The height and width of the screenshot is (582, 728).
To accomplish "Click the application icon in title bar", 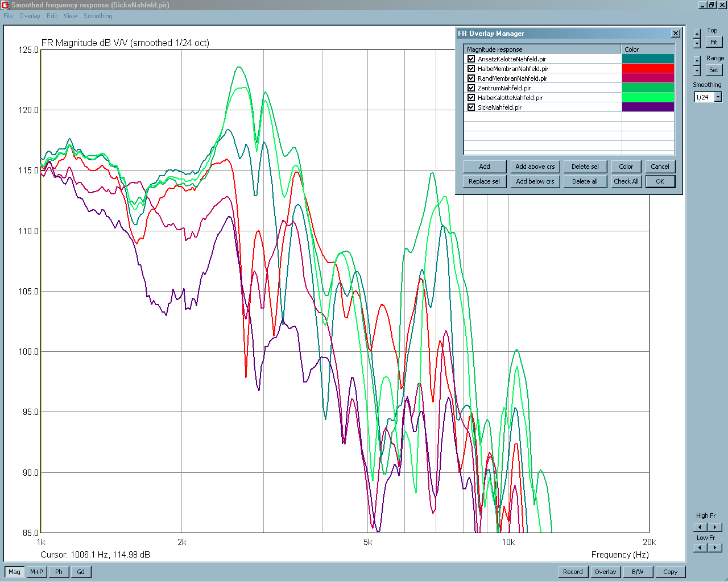I will coord(5,5).
